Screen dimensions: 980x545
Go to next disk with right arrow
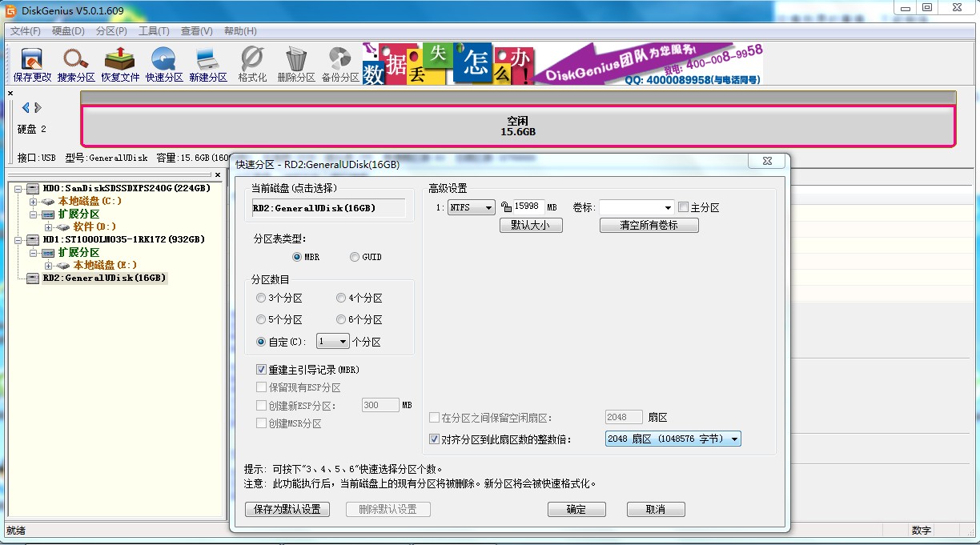pyautogui.click(x=38, y=108)
